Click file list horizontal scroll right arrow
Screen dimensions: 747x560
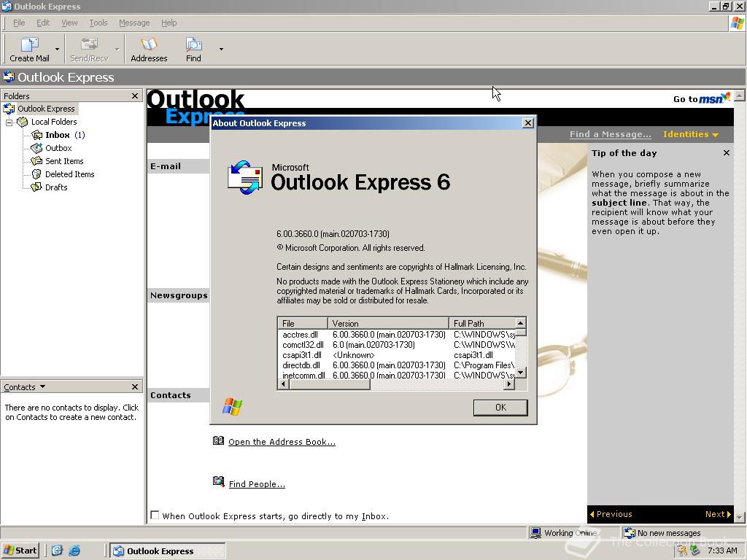point(509,384)
